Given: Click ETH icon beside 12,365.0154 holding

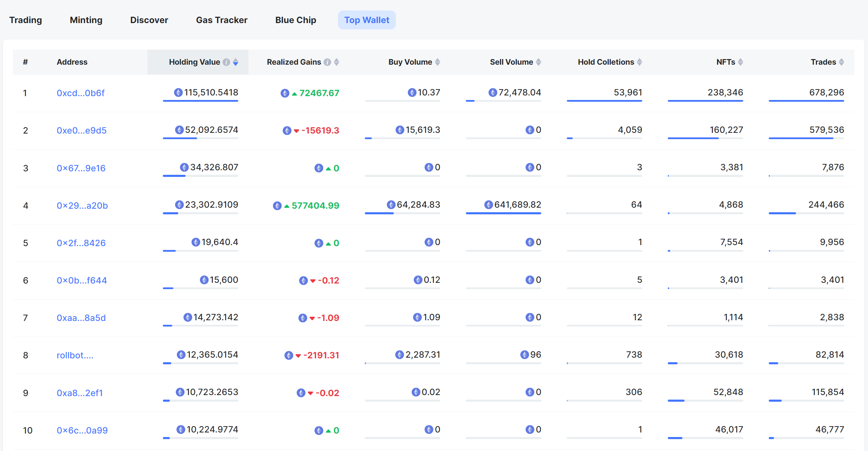Looking at the screenshot, I should pyautogui.click(x=181, y=355).
